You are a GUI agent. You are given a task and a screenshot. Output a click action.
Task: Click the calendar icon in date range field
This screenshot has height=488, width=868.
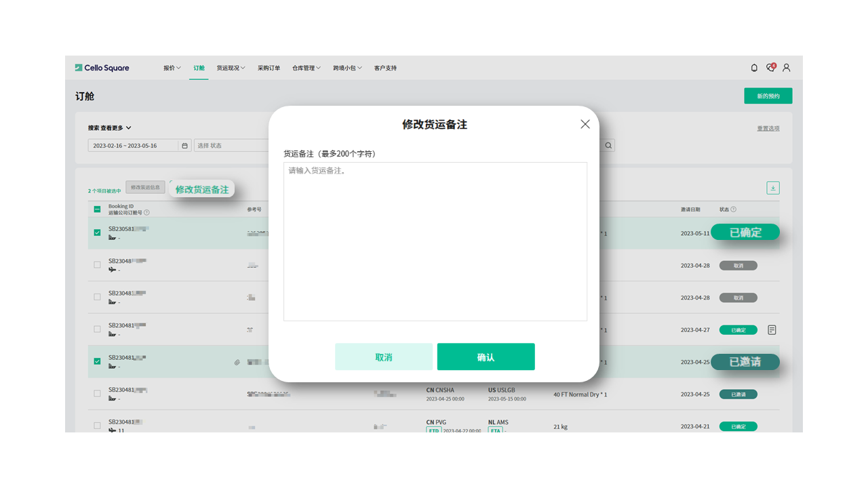[x=184, y=146]
